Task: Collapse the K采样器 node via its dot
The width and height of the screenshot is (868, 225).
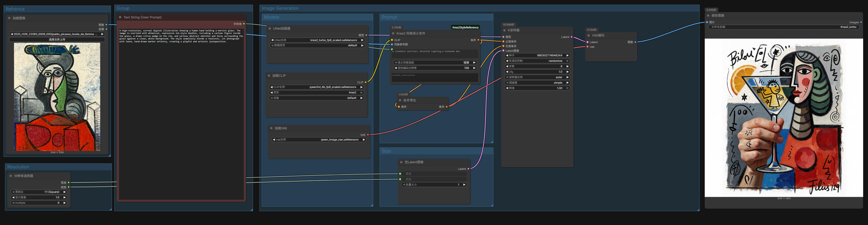Action: point(504,30)
